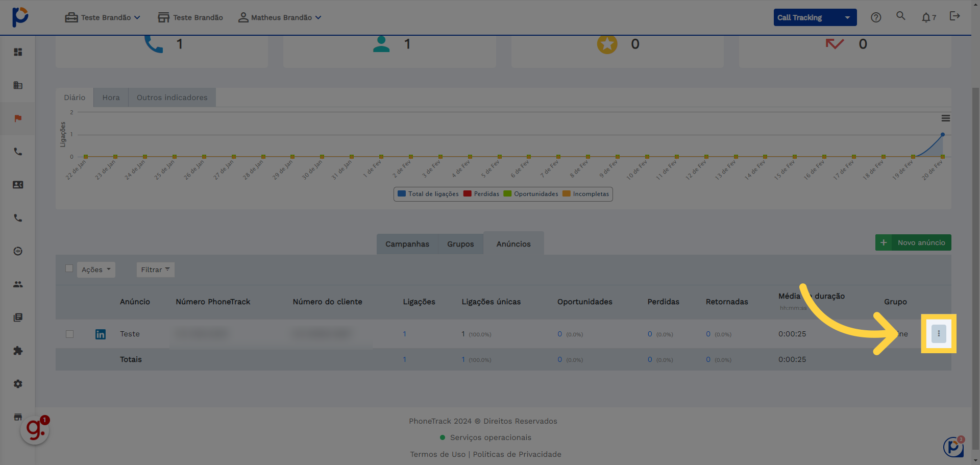Open the Filtrar dropdown
980x465 pixels.
(156, 270)
